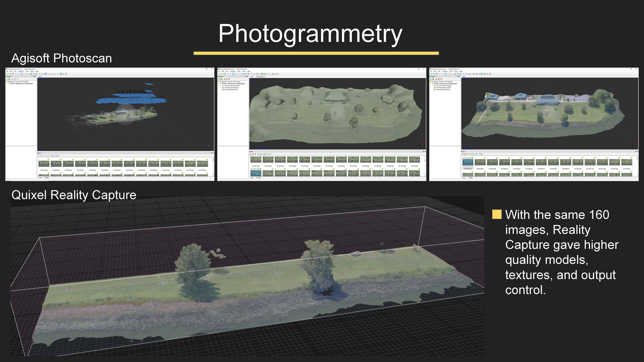Open Tools menu in middle PhotoScan window

click(239, 71)
